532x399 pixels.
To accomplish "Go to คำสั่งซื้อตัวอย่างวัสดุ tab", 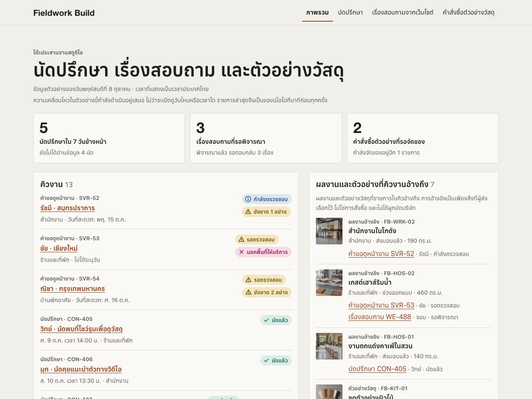I will 468,12.
